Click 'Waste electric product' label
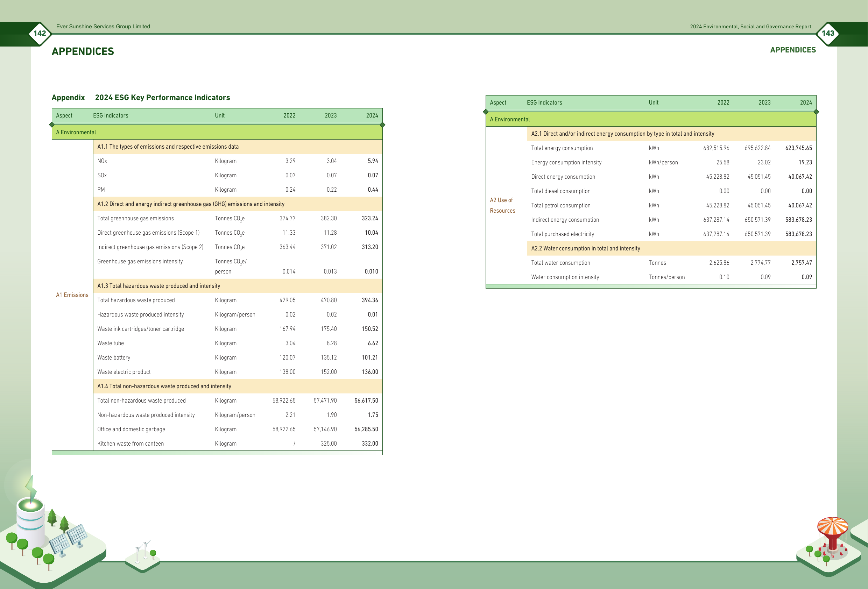The height and width of the screenshot is (589, 868). tap(124, 372)
